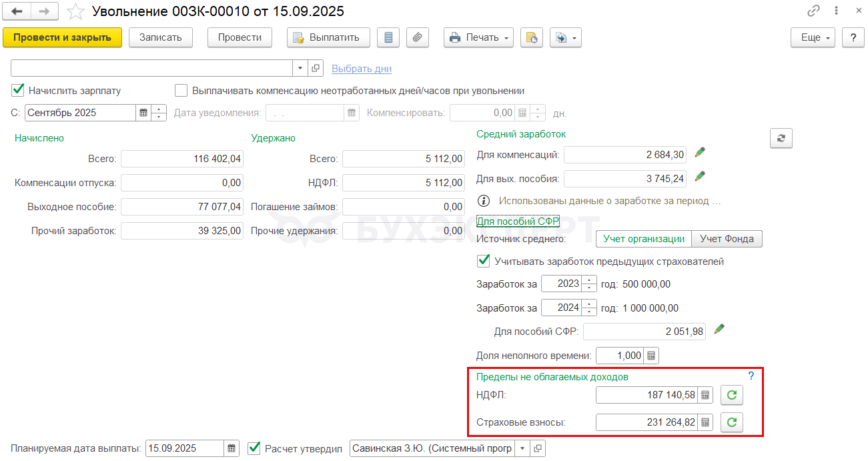Click the Погашение займов field
The width and height of the screenshot is (868, 461).
pos(404,207)
